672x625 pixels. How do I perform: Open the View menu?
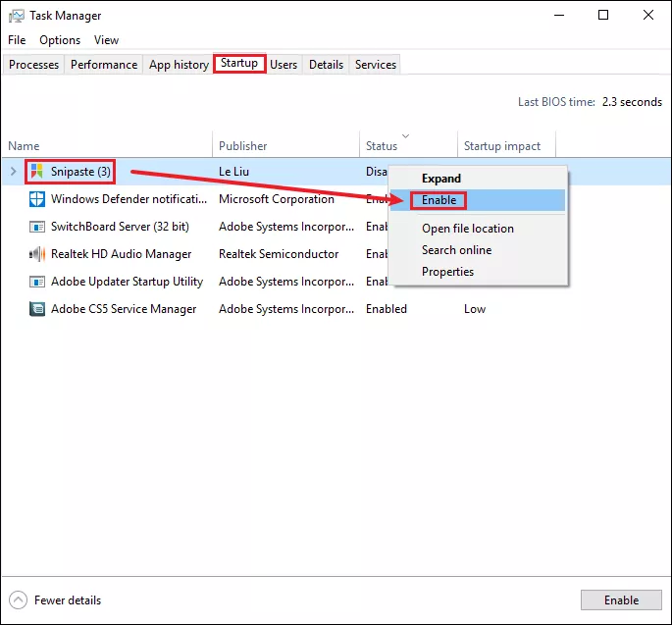[x=106, y=40]
